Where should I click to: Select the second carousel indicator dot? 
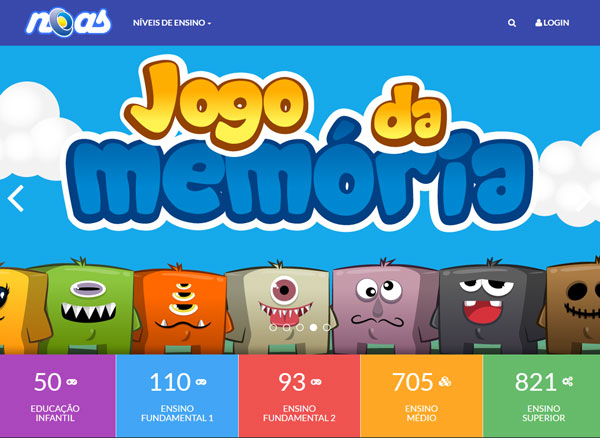click(x=286, y=327)
